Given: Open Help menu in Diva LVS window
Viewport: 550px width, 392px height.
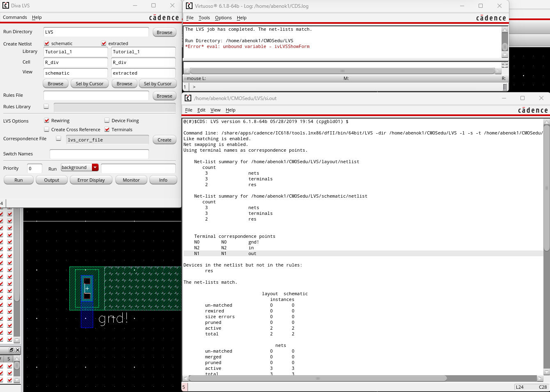Looking at the screenshot, I should tap(37, 17).
